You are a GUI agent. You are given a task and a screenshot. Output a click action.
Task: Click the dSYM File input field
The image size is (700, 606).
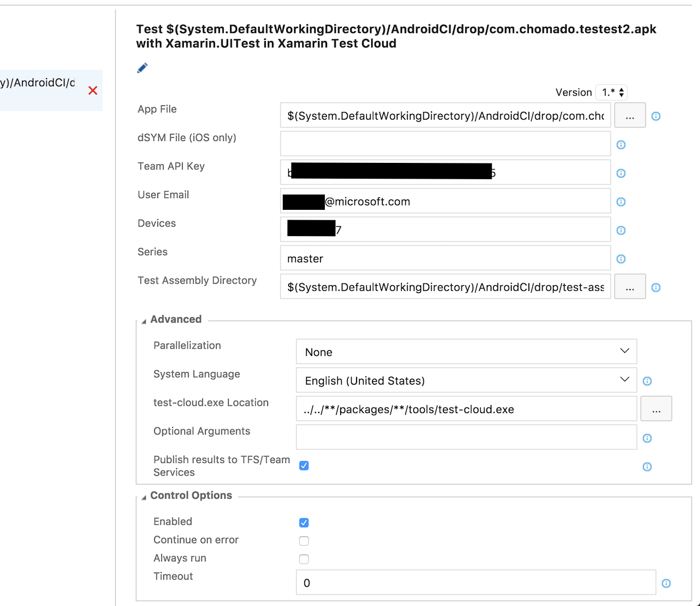click(x=446, y=144)
